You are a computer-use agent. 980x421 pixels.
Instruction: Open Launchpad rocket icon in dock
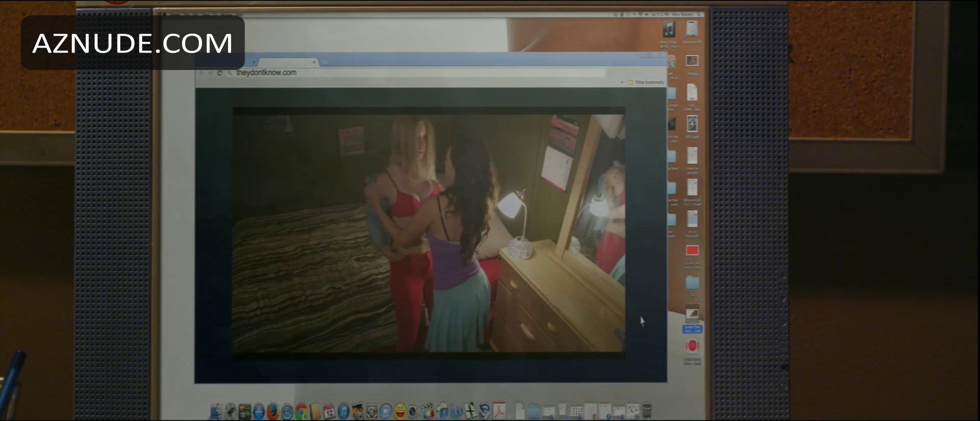point(231,412)
